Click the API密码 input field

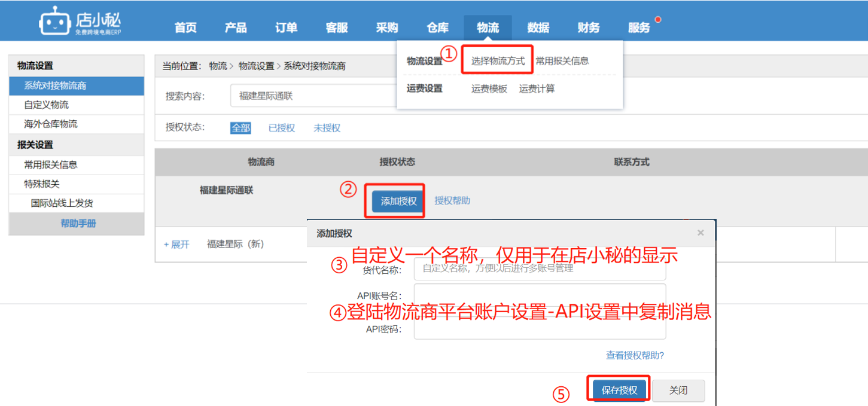point(540,328)
